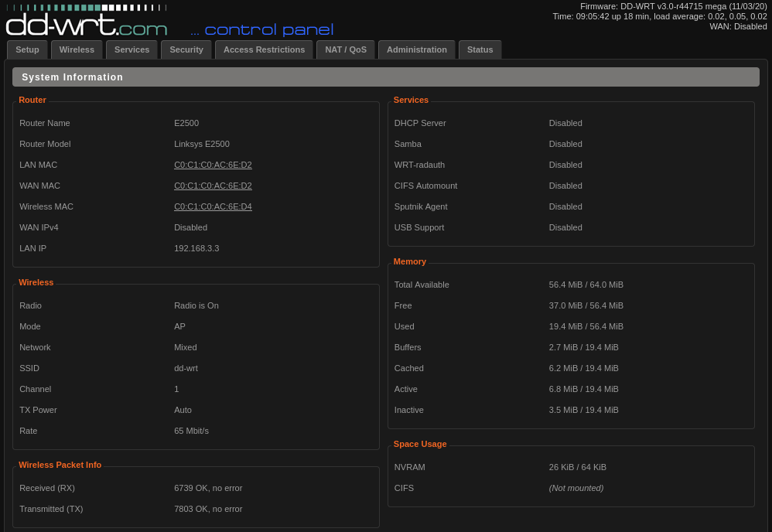Click the DHCP Server Disabled status
The width and height of the screenshot is (772, 532).
point(565,123)
